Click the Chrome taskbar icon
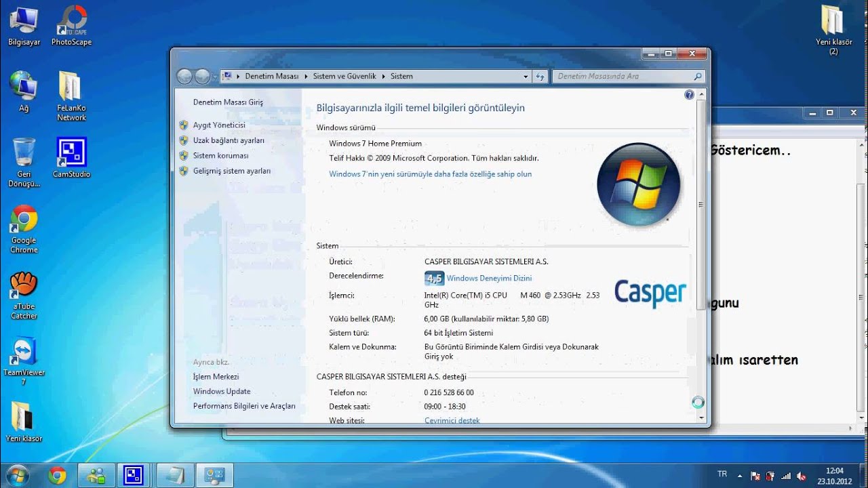 pos(57,476)
